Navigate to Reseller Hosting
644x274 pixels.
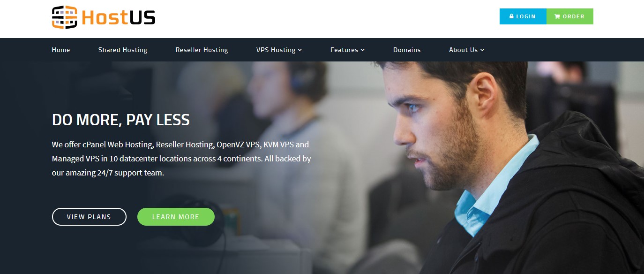click(x=202, y=50)
